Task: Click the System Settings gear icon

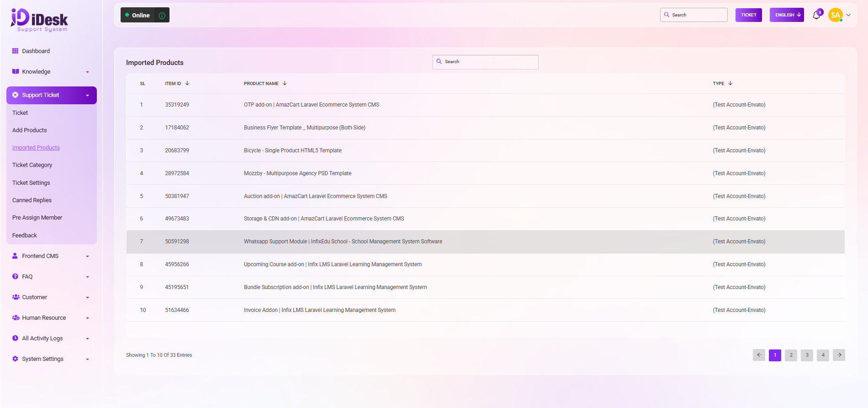Action: [15, 359]
